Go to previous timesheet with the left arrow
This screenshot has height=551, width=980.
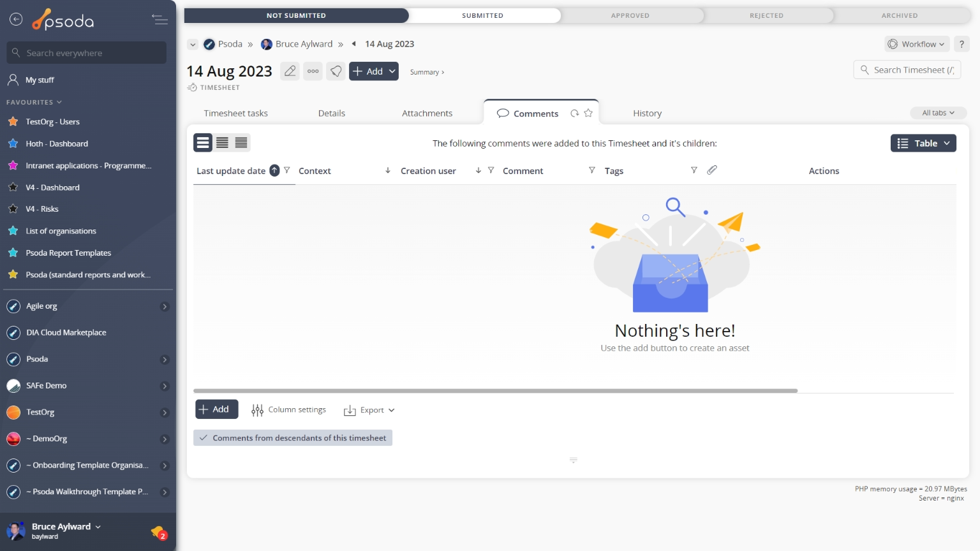point(354,44)
